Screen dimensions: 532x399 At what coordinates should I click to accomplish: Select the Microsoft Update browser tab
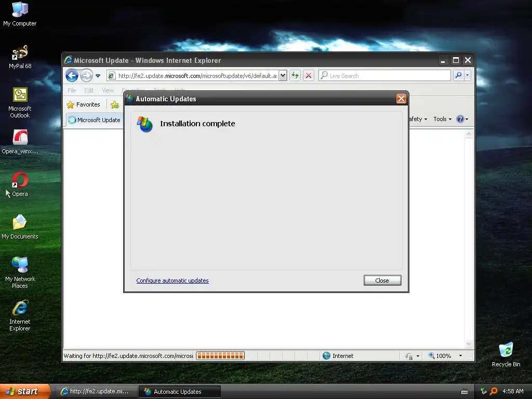pyautogui.click(x=95, y=120)
